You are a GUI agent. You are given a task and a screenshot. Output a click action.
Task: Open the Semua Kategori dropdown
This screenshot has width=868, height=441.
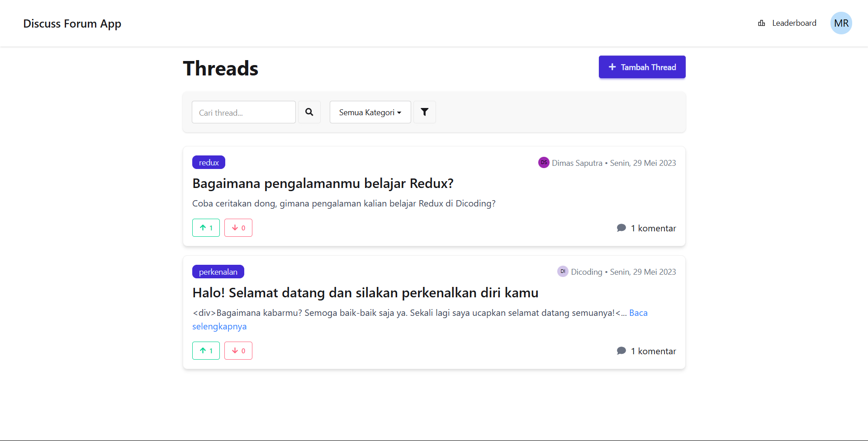click(370, 112)
